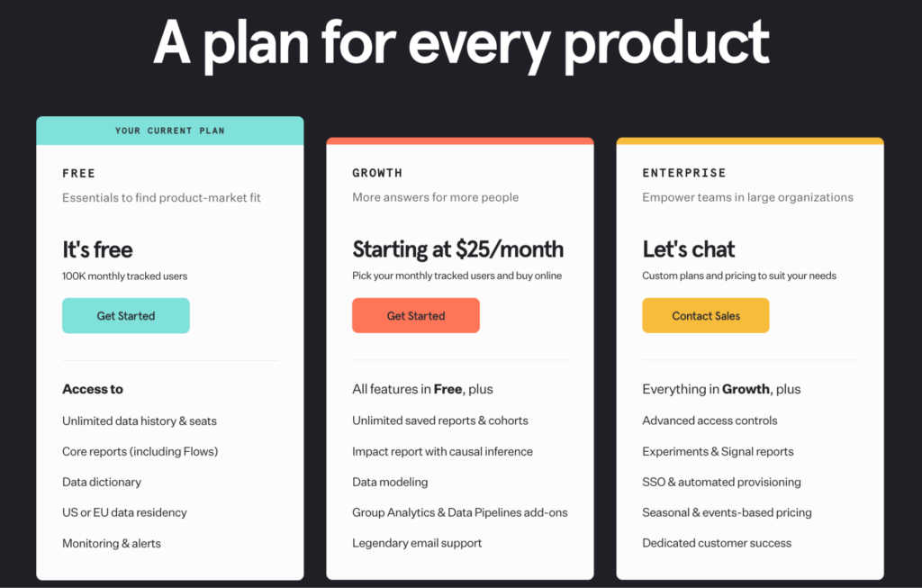This screenshot has width=922, height=588.
Task: Click the 'Starting at $25/month' price text
Action: click(x=458, y=249)
